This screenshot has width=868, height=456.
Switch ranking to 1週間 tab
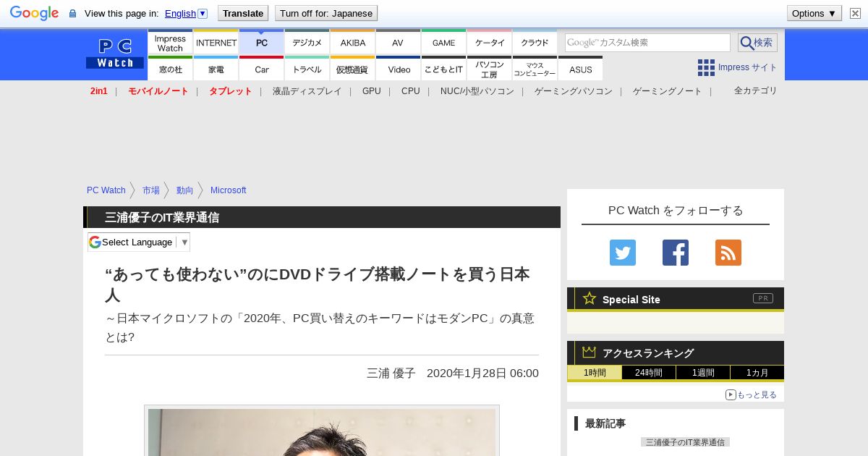tap(703, 373)
